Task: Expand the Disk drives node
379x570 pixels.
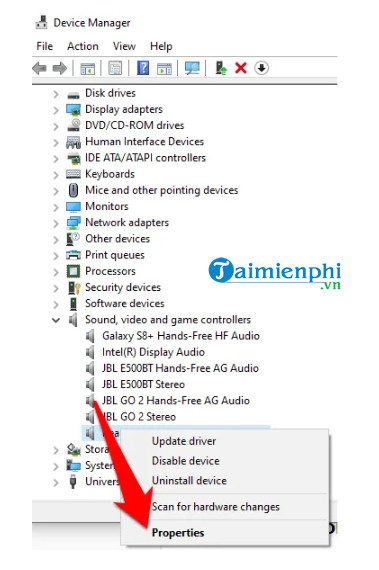Action: point(56,94)
